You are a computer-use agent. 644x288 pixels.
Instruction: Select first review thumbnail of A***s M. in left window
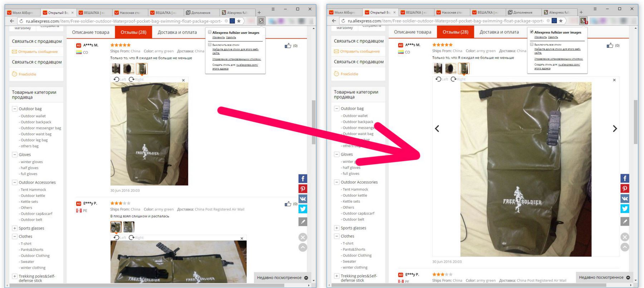click(x=116, y=68)
